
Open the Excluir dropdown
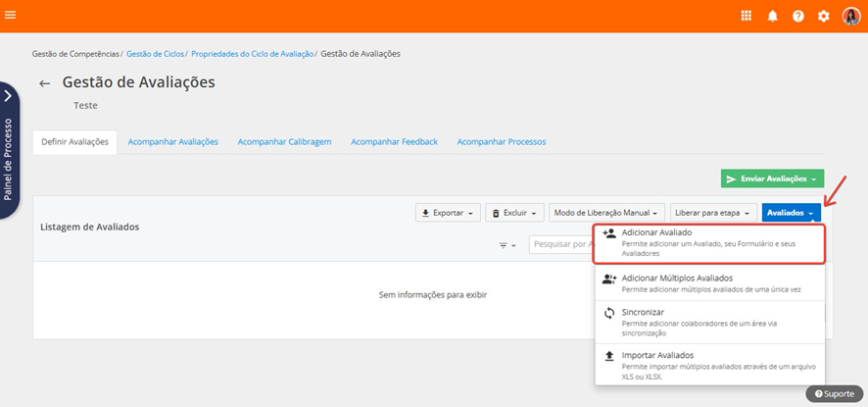pyautogui.click(x=514, y=213)
